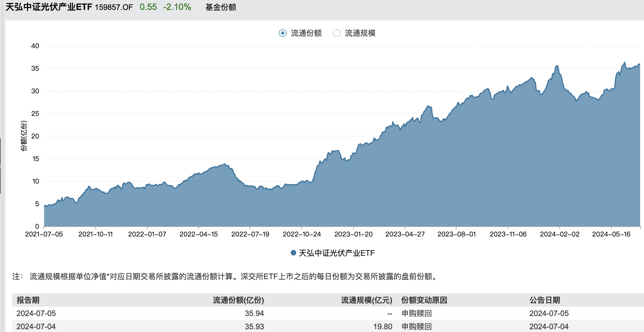The image size is (644, 332).
Task: Click x-axis date label 2022-07-19
Action: 250,234
